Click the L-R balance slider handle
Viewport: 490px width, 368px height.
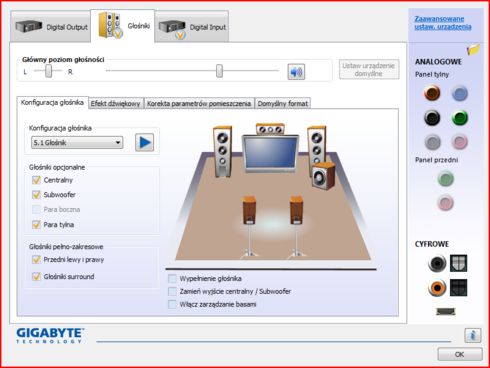pyautogui.click(x=49, y=71)
